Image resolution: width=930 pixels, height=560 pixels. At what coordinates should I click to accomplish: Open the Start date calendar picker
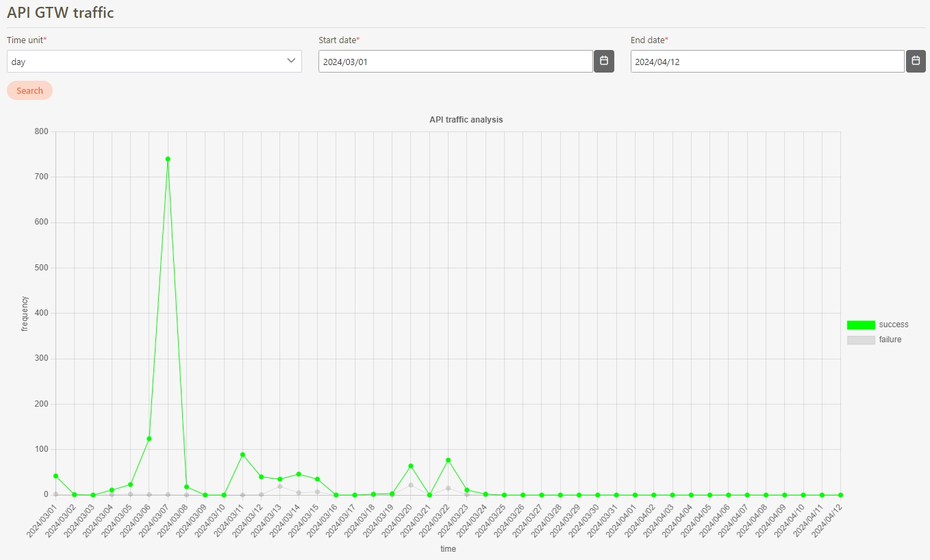tap(603, 61)
